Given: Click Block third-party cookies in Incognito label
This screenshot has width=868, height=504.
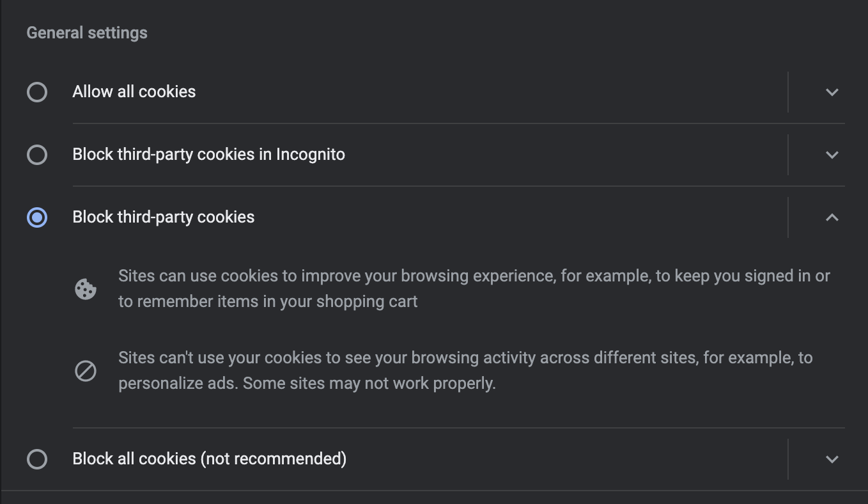Looking at the screenshot, I should pyautogui.click(x=209, y=155).
